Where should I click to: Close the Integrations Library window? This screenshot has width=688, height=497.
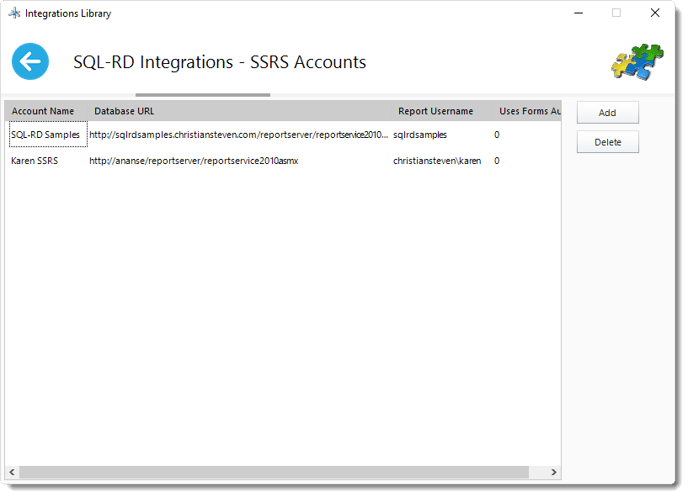click(x=655, y=13)
